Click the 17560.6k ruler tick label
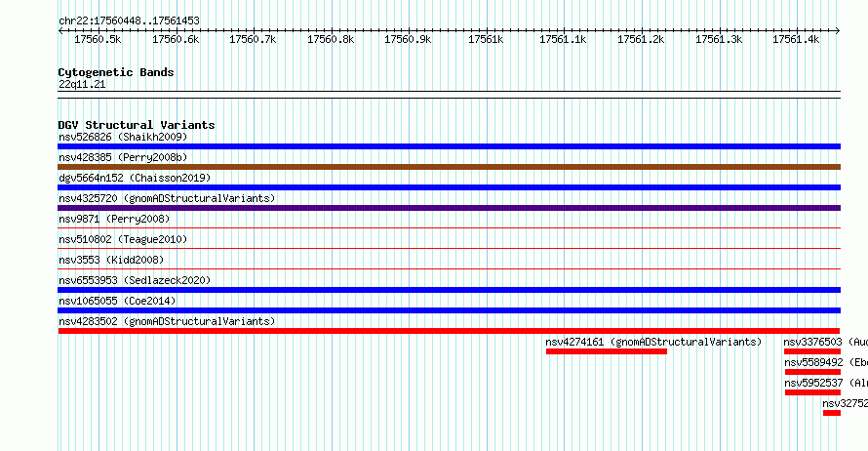 (x=176, y=39)
